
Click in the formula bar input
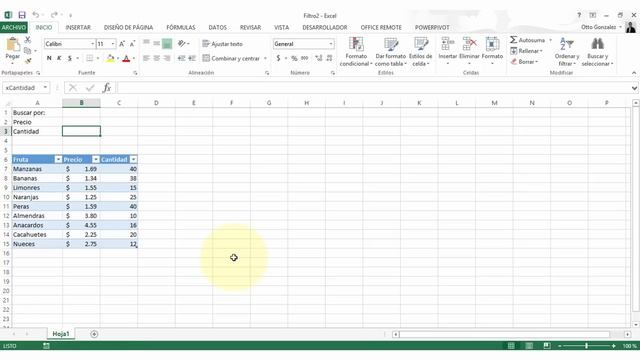coord(373,87)
